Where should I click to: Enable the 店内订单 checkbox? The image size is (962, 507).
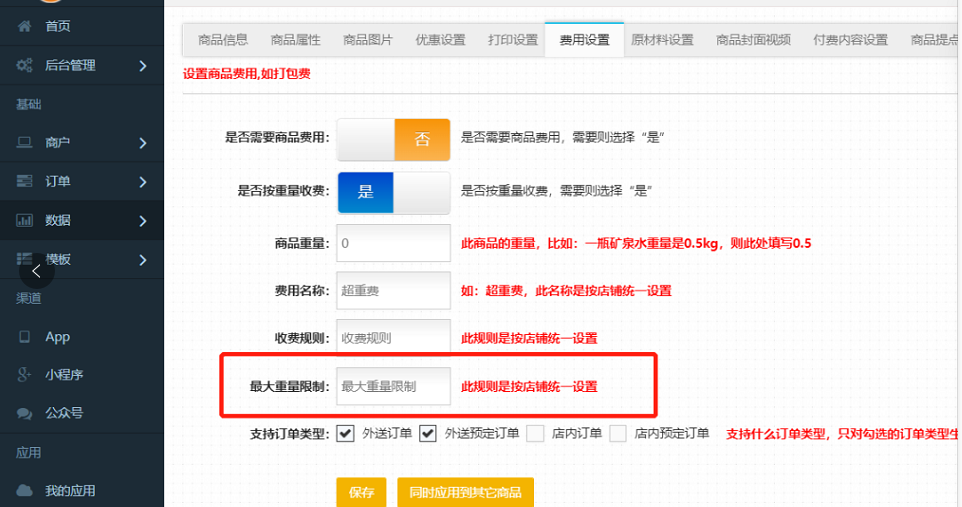[x=535, y=433]
